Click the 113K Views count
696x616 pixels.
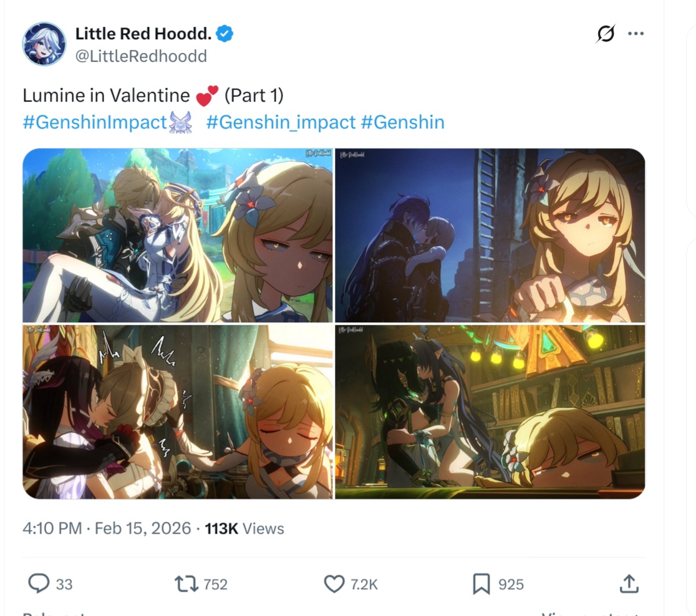pos(244,528)
